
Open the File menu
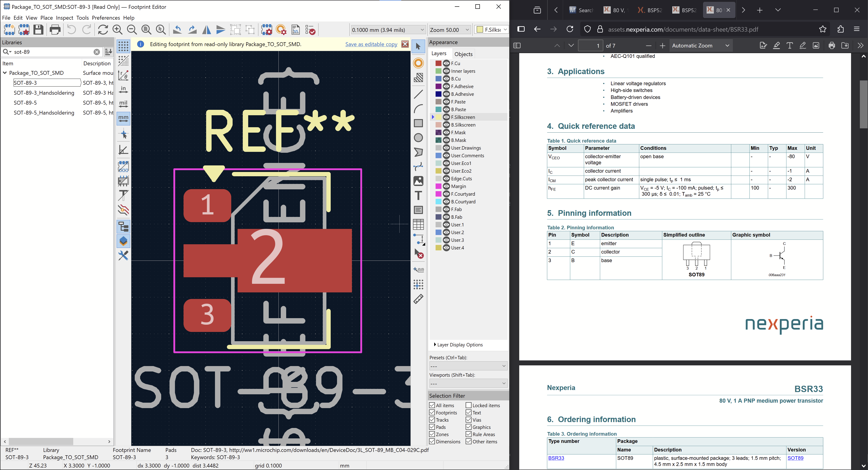pos(6,18)
